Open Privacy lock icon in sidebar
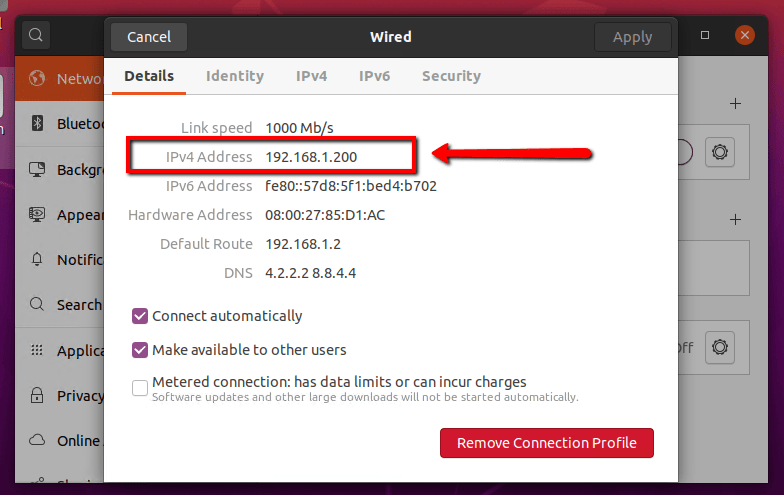784x495 pixels. (x=37, y=395)
